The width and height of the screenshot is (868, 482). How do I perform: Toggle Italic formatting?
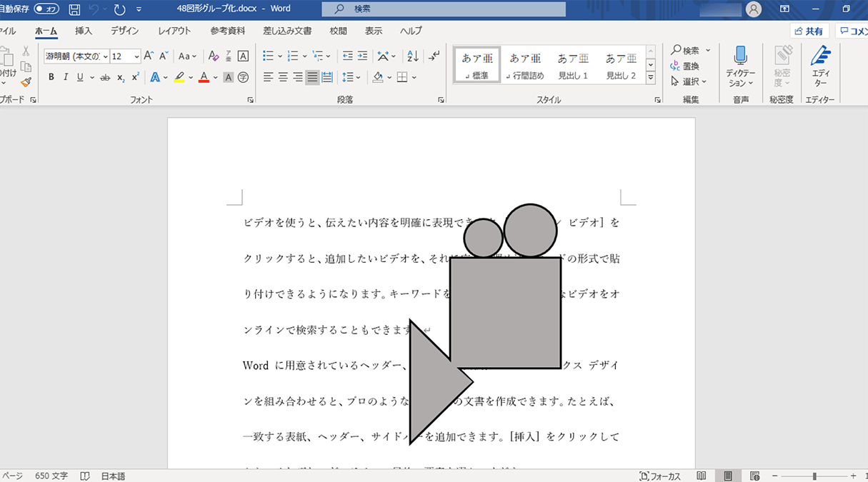[x=66, y=77]
